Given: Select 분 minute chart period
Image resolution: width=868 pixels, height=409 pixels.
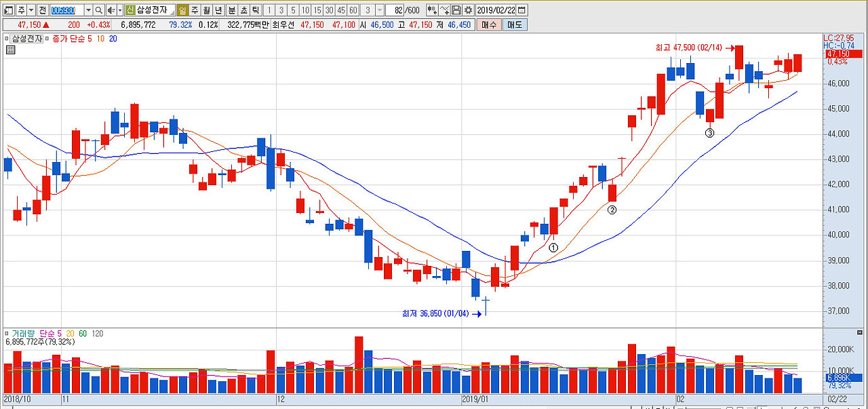Looking at the screenshot, I should (x=232, y=10).
